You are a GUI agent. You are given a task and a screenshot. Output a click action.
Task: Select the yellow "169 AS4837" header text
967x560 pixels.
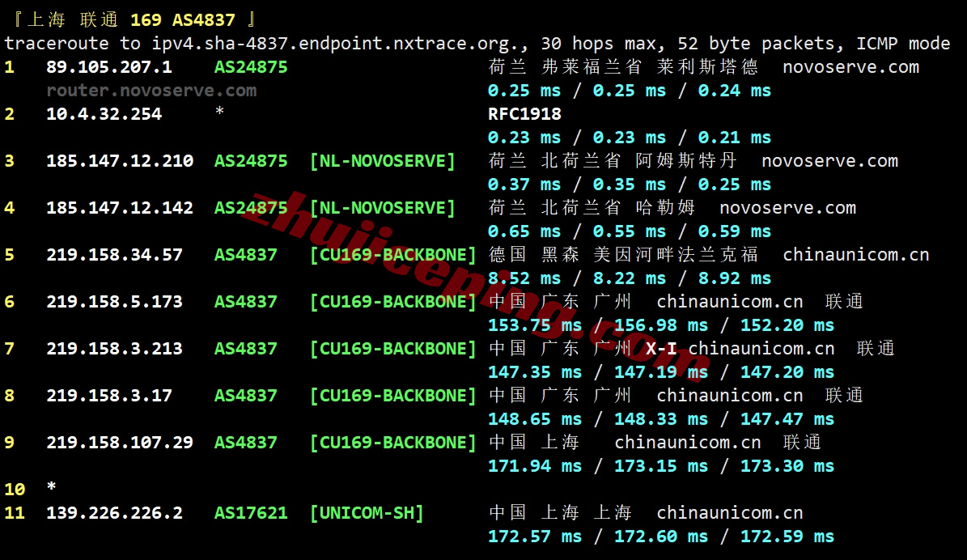pyautogui.click(x=183, y=20)
